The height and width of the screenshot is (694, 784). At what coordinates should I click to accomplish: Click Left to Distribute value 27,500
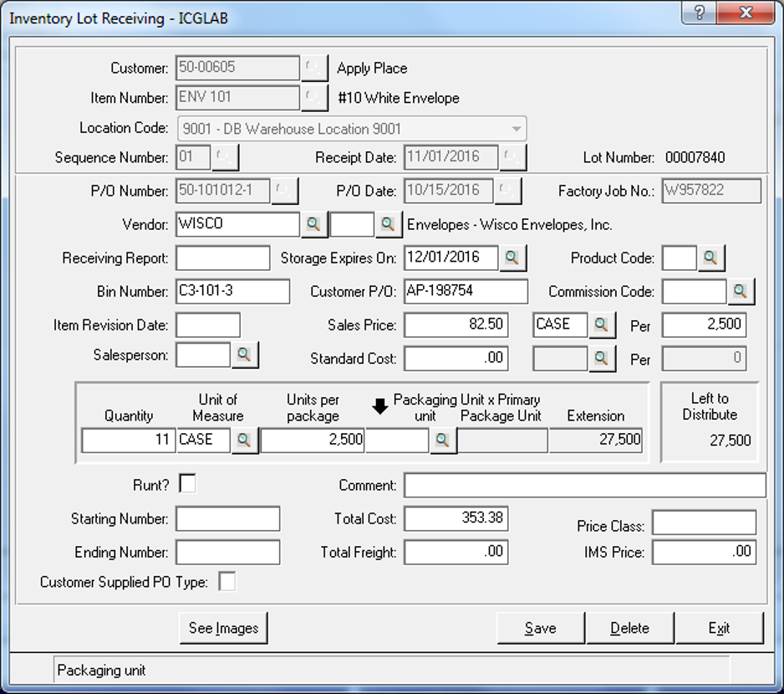pyautogui.click(x=730, y=441)
